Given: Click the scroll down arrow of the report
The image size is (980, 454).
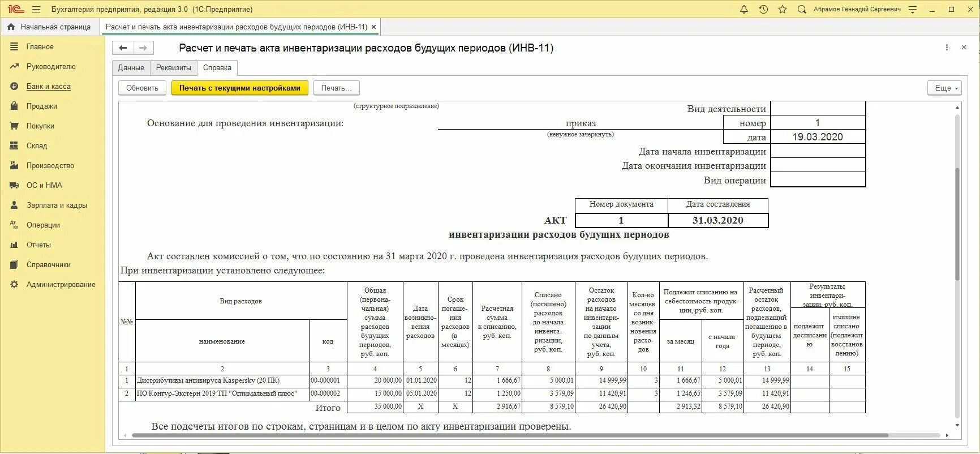Looking at the screenshot, I should 957,425.
